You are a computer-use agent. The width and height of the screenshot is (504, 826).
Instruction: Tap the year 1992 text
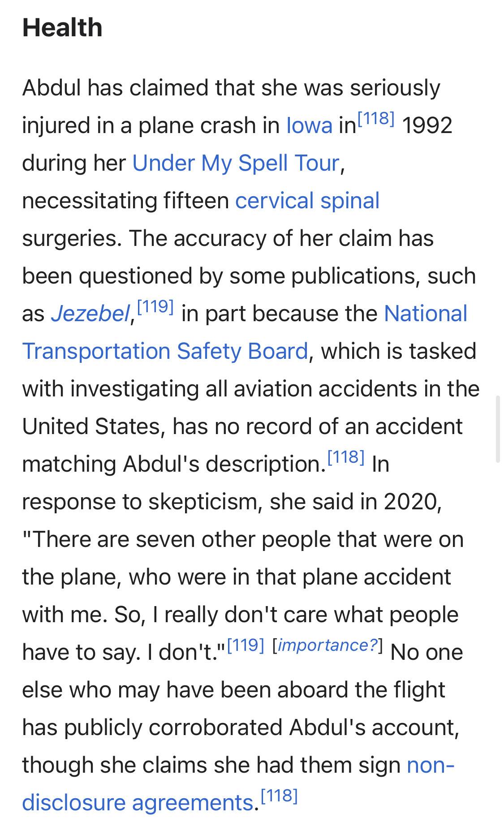coord(427,125)
